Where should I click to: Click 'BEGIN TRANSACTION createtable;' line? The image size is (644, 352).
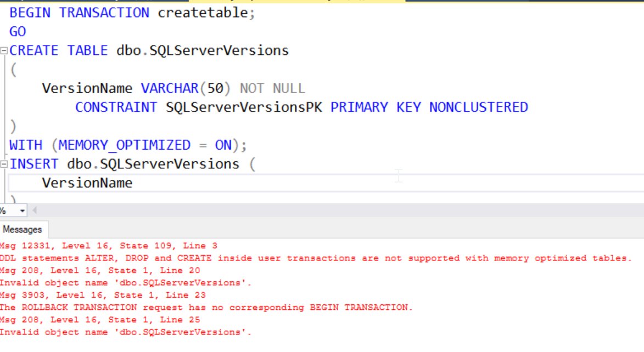(132, 13)
